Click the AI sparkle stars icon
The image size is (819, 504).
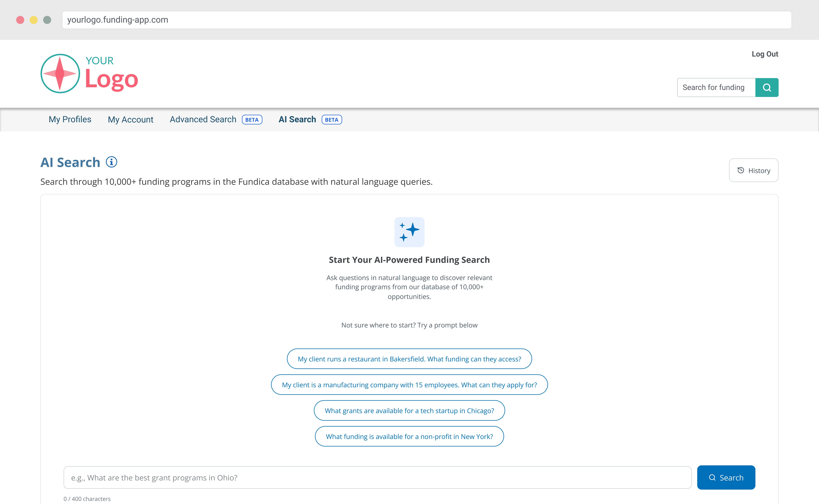pos(409,232)
